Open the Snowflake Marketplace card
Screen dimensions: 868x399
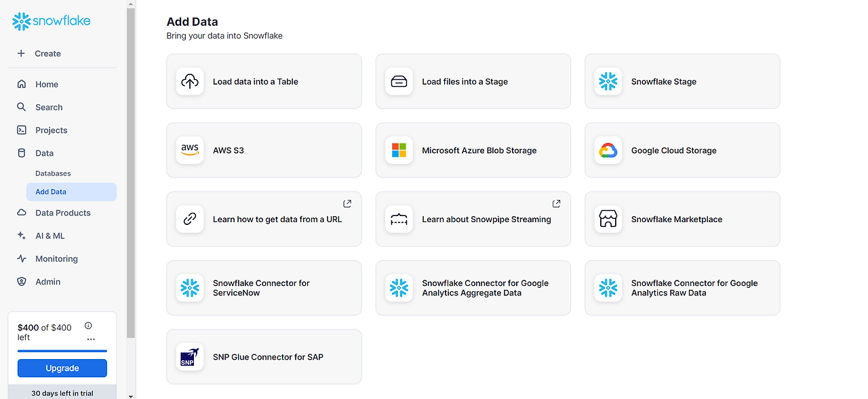pyautogui.click(x=682, y=219)
